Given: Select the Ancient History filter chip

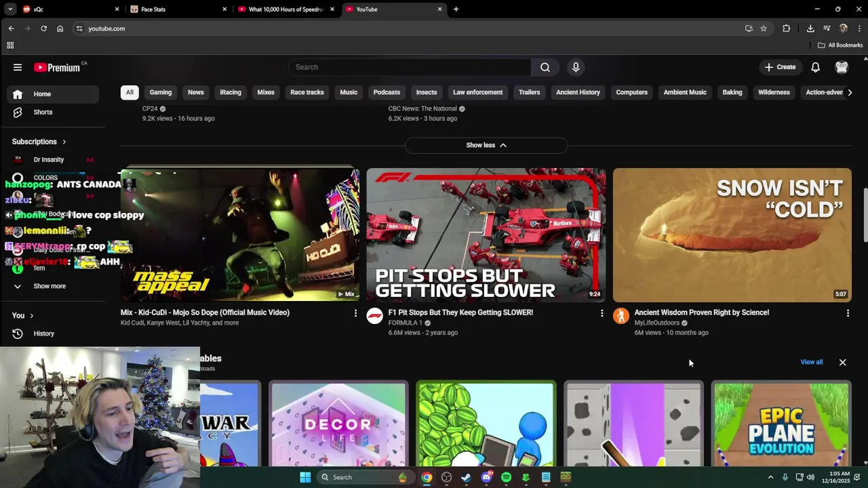Looking at the screenshot, I should coord(578,92).
